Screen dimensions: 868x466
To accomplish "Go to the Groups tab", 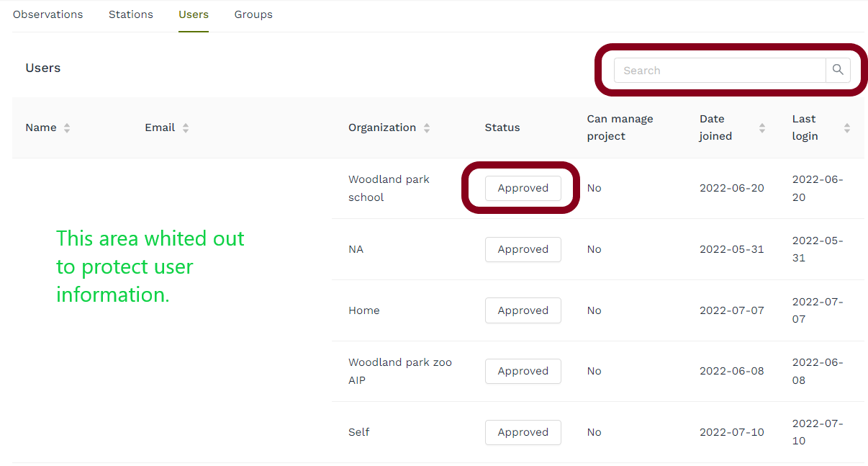I will coord(253,14).
